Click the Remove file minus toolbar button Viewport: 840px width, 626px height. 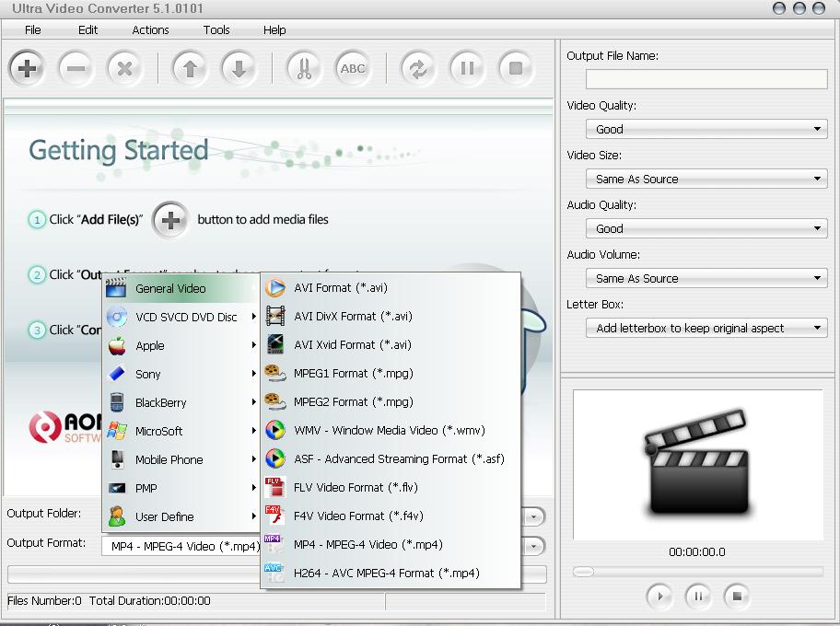click(x=76, y=68)
